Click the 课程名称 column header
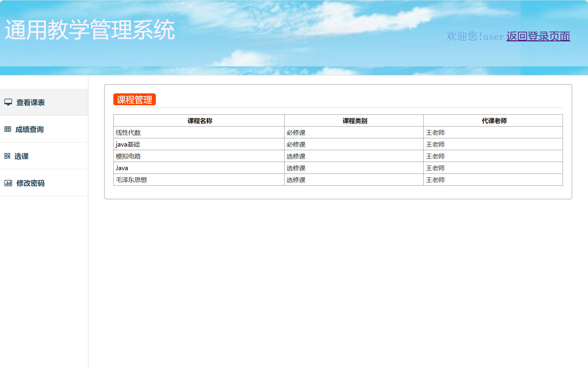Image resolution: width=588 pixels, height=370 pixels. pos(200,121)
